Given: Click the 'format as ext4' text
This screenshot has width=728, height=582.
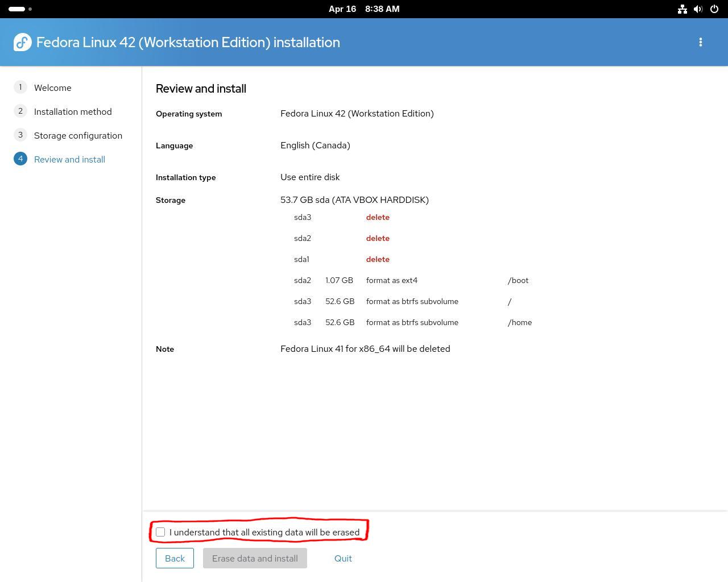Looking at the screenshot, I should pyautogui.click(x=392, y=280).
